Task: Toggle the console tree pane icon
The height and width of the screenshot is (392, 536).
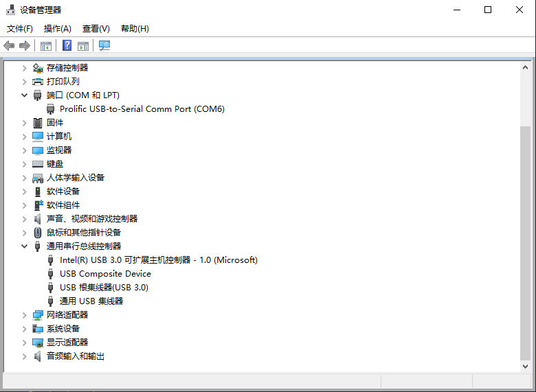Action: click(x=46, y=46)
